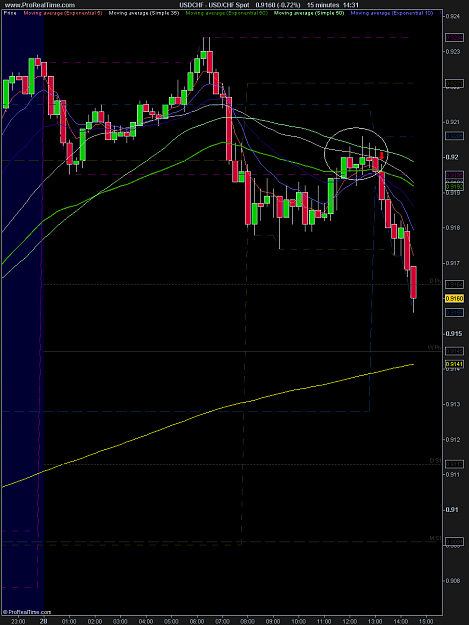Click the 13:00 time axis label
Image resolution: width=469 pixels, height=625 pixels.
tap(375, 621)
